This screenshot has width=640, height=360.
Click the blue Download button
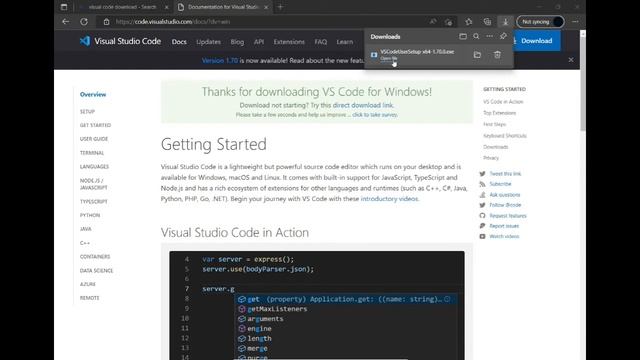click(536, 41)
